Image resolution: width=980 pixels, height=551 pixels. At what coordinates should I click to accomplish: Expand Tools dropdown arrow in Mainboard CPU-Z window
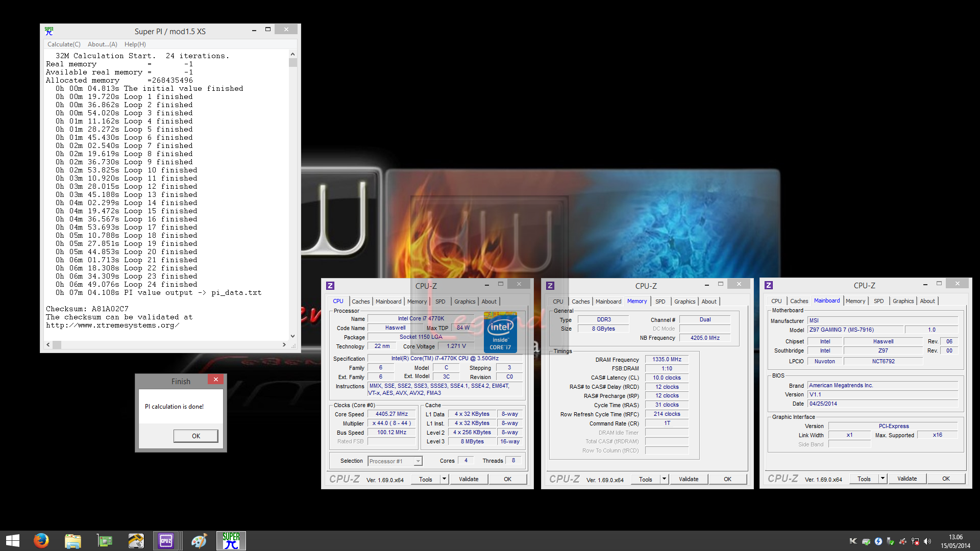pos(883,479)
